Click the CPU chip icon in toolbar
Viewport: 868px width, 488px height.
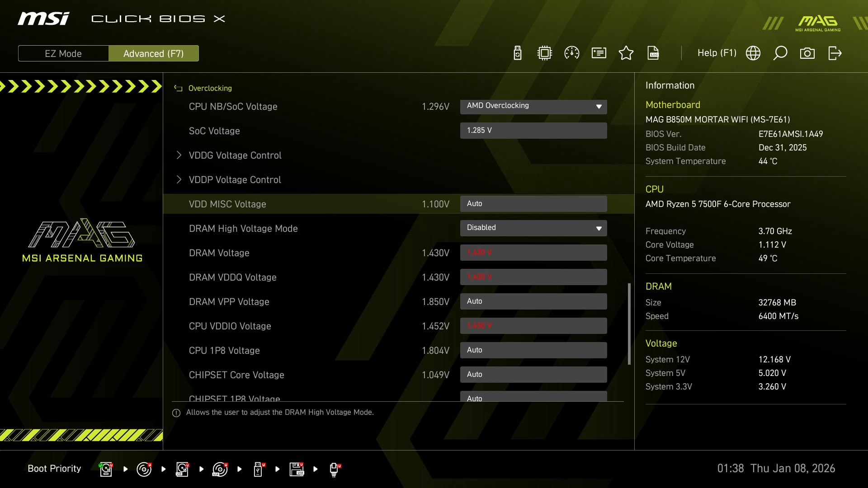point(545,53)
